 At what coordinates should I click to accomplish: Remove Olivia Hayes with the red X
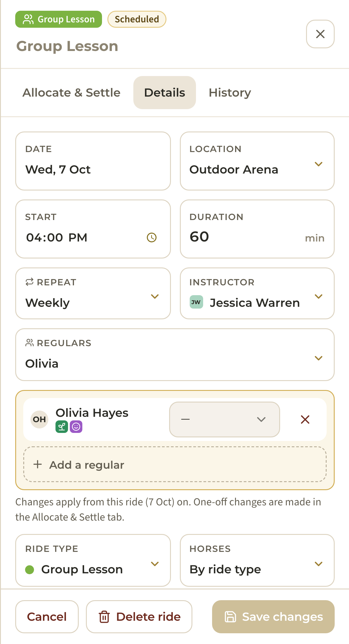click(305, 419)
